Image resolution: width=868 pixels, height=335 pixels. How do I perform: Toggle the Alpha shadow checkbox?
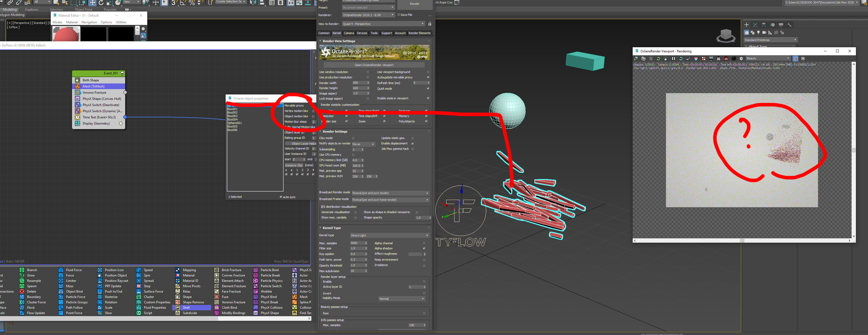pyautogui.click(x=424, y=249)
